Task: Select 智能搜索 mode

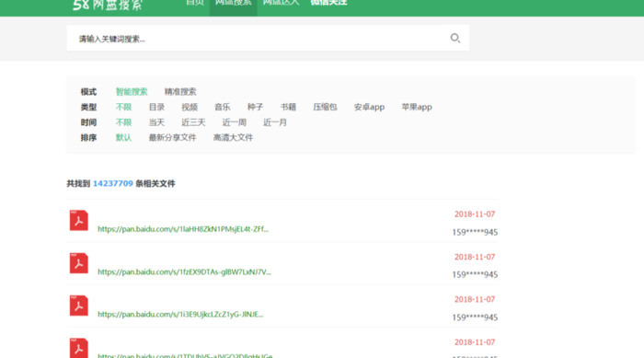Action: pyautogui.click(x=132, y=92)
